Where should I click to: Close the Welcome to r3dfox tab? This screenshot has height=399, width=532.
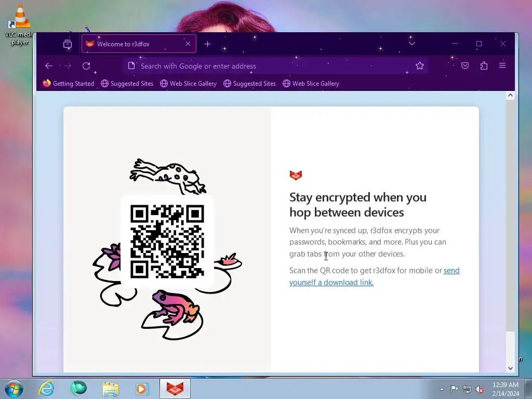point(188,44)
